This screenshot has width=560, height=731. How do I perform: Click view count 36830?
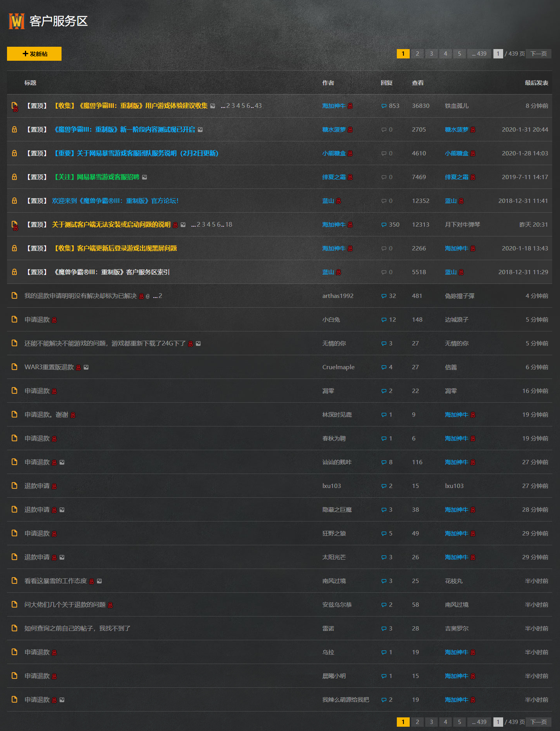(421, 106)
